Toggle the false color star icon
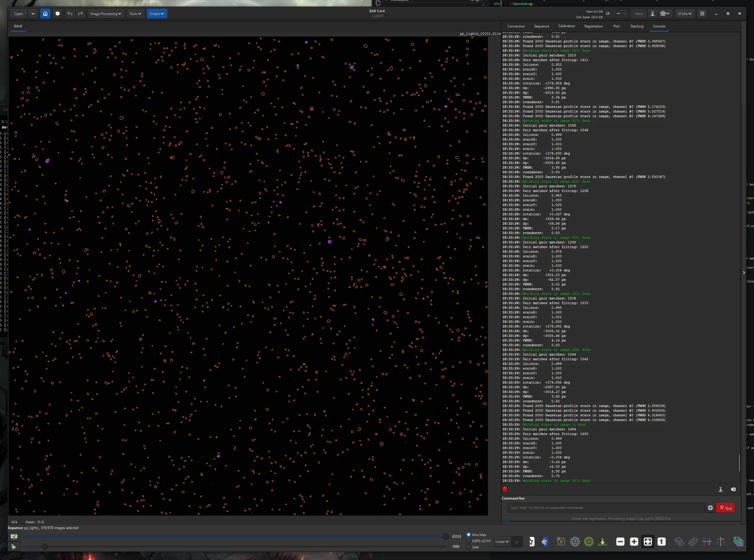754x560 pixels. point(544,542)
